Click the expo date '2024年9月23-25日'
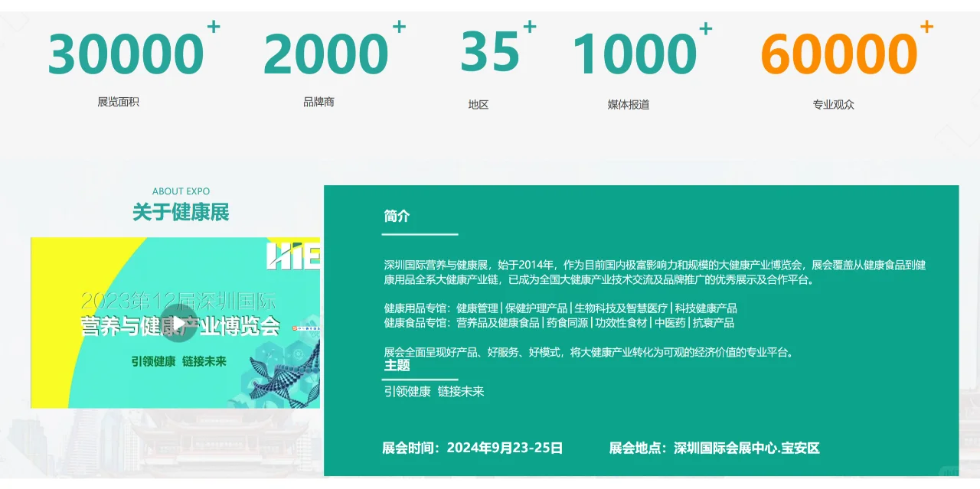This screenshot has width=980, height=489. click(x=504, y=448)
